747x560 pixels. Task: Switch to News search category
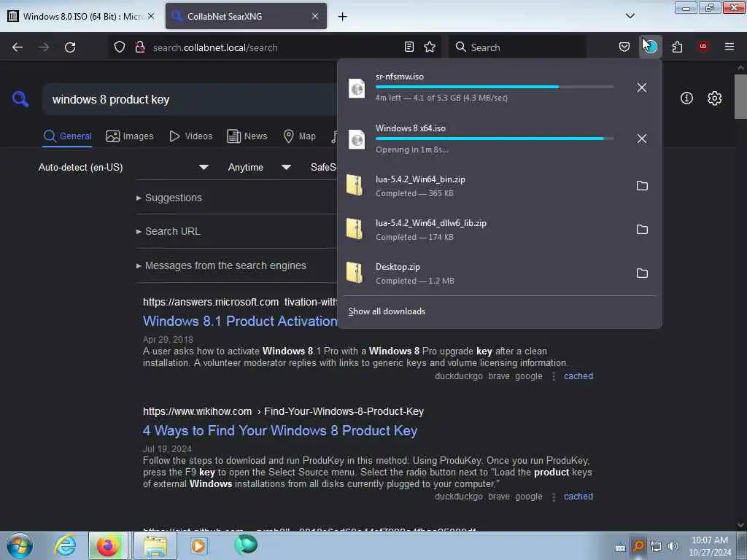[x=247, y=136]
